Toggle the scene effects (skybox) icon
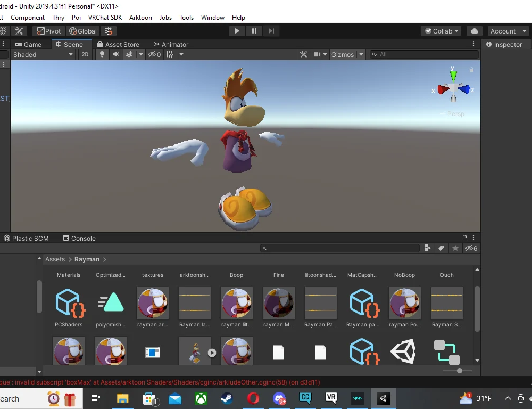532x409 pixels. [130, 54]
